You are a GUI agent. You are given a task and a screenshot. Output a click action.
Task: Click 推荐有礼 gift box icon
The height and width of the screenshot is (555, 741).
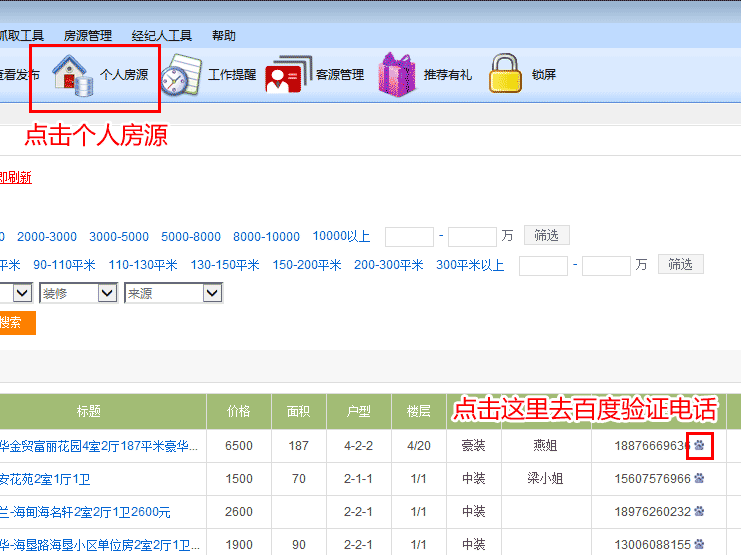397,75
